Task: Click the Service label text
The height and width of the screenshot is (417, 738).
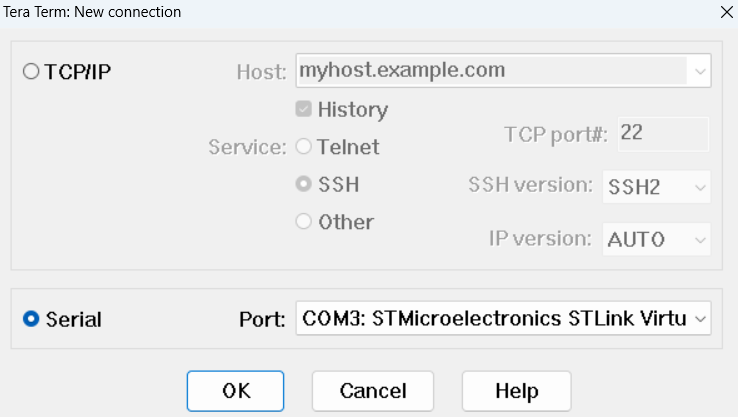Action: click(247, 147)
